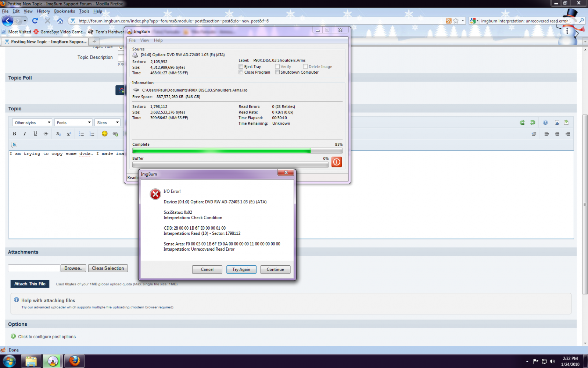Toggle underline formatting in post editor
The height and width of the screenshot is (368, 588).
35,134
